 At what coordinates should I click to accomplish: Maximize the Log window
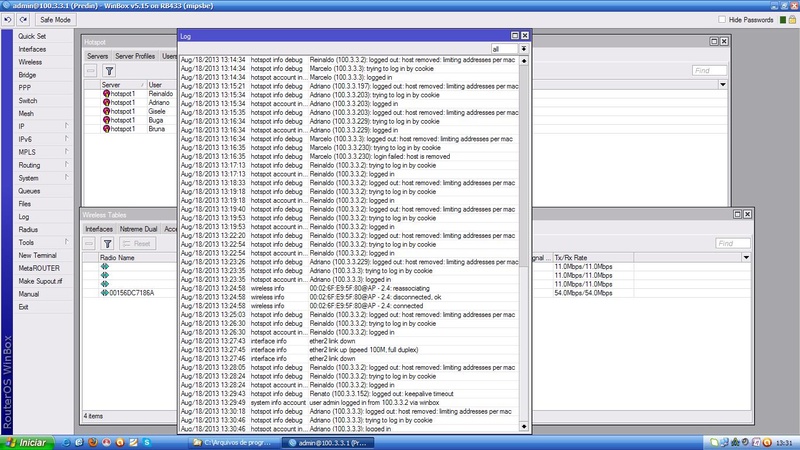pos(515,35)
